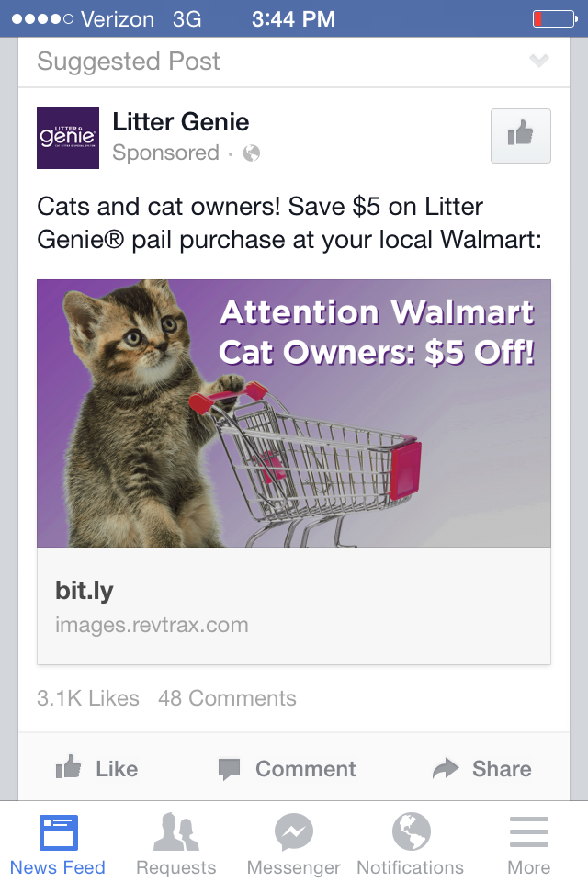The width and height of the screenshot is (588, 882).
Task: Open the More menu tab
Action: (528, 844)
